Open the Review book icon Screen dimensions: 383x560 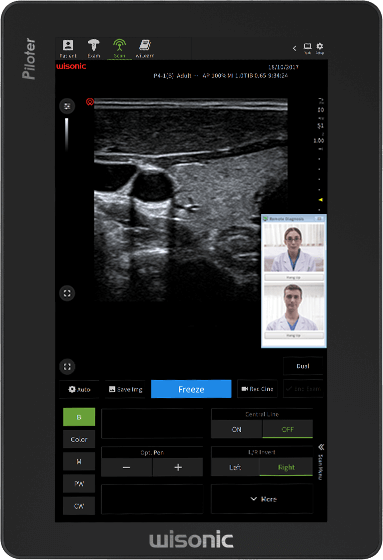click(x=145, y=49)
